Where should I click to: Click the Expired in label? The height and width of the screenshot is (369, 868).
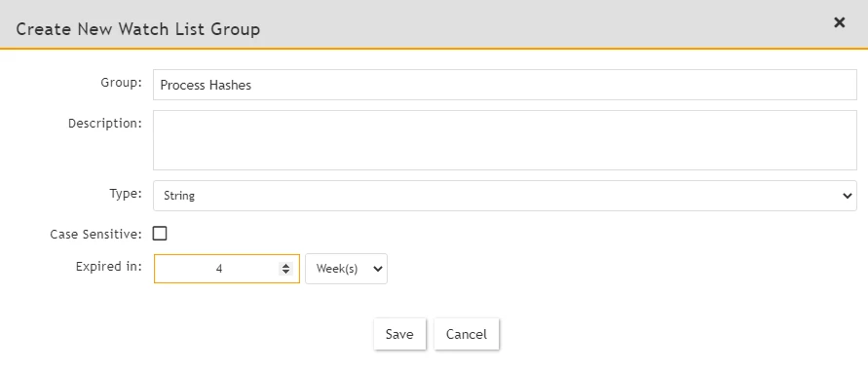[109, 266]
